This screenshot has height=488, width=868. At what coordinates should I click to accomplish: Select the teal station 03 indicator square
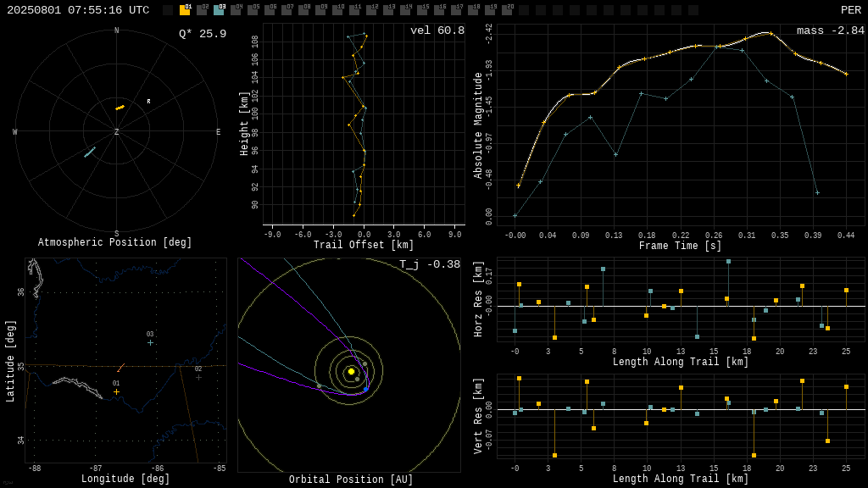pos(219,10)
